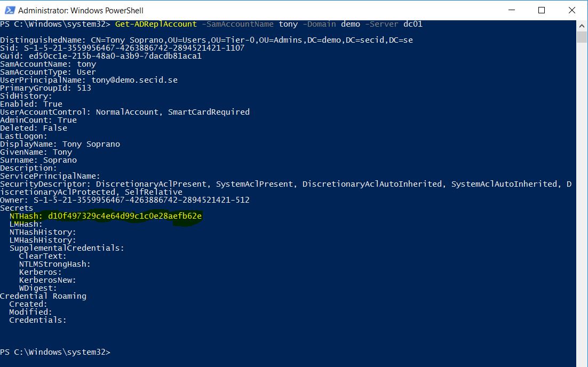Click the Created: line
Viewport: 588px width, 367px height.
(x=28, y=304)
